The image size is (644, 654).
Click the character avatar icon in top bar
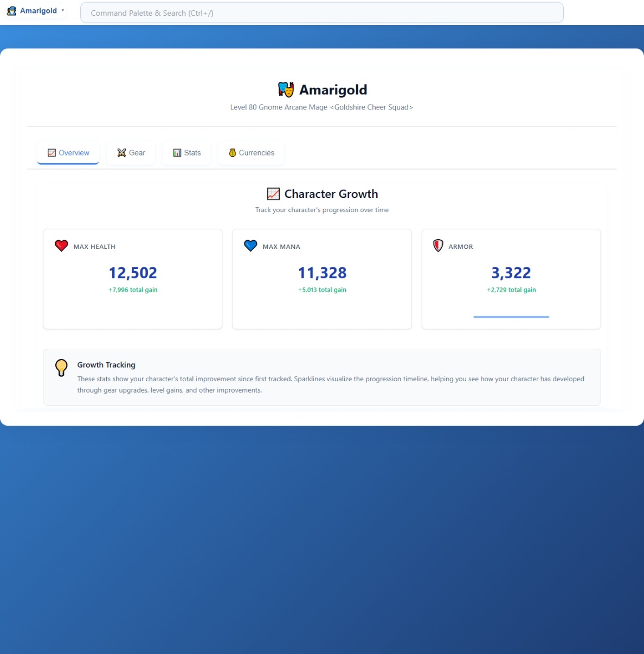[11, 11]
